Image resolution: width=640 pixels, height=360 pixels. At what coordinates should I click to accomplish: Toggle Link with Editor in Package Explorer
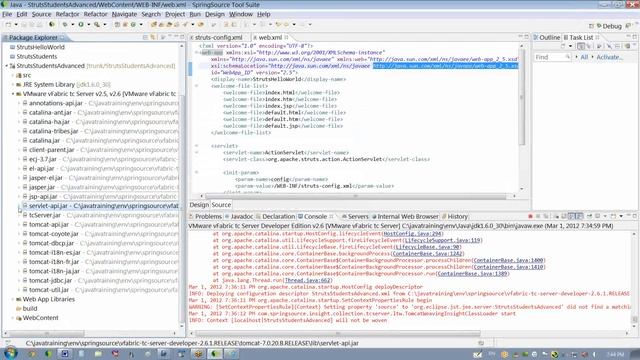(153, 37)
